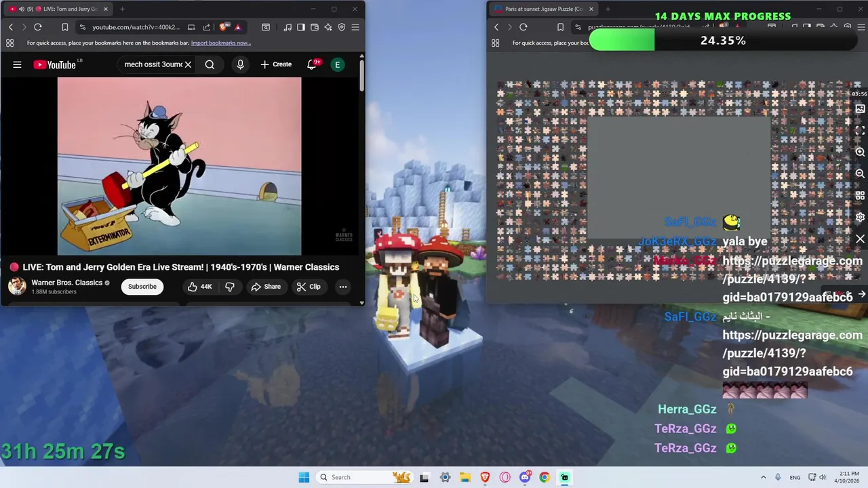Toggle the browser sidebar panel icon
Screen dimensions: 868x488
[301, 27]
